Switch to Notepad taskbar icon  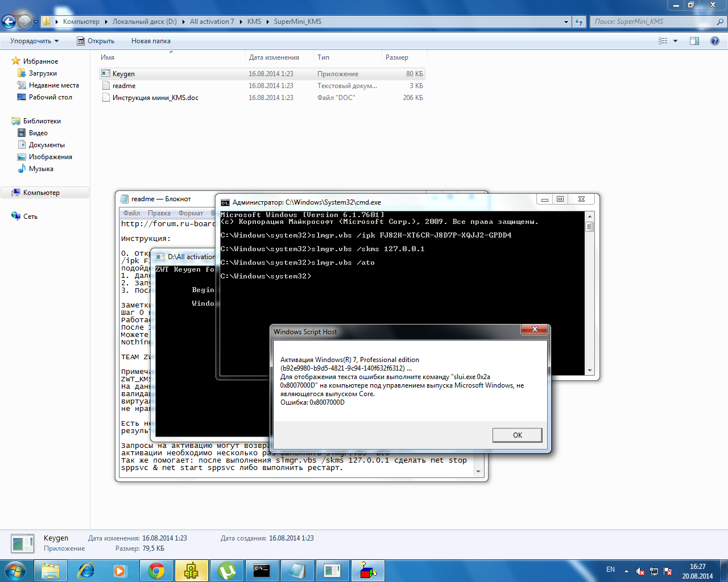(x=297, y=571)
